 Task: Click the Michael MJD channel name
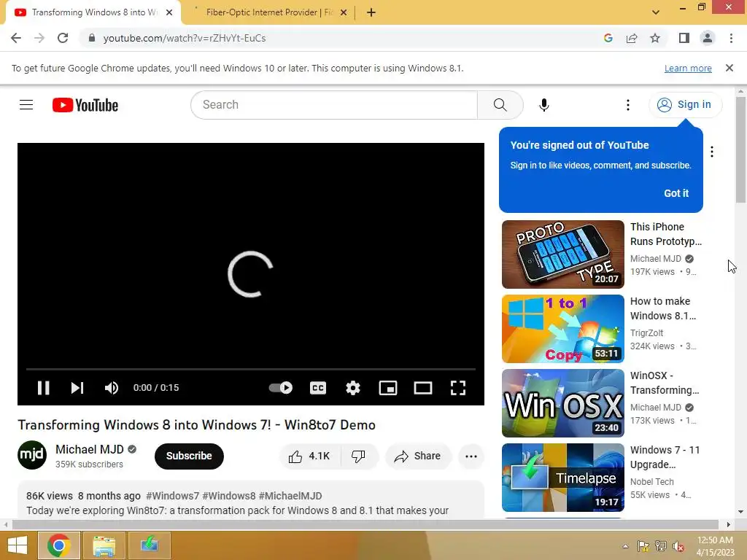(90, 449)
